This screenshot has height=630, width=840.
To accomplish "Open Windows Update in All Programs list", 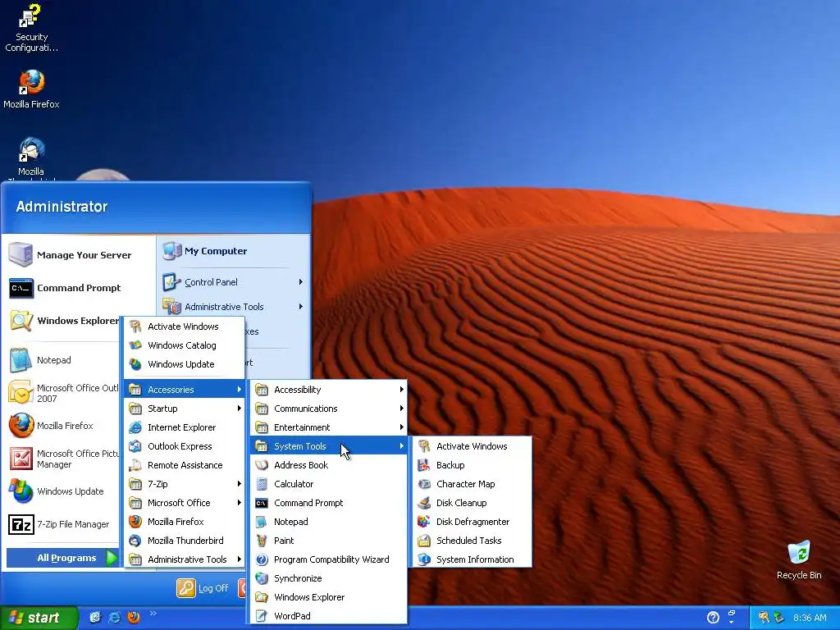I will tap(185, 363).
